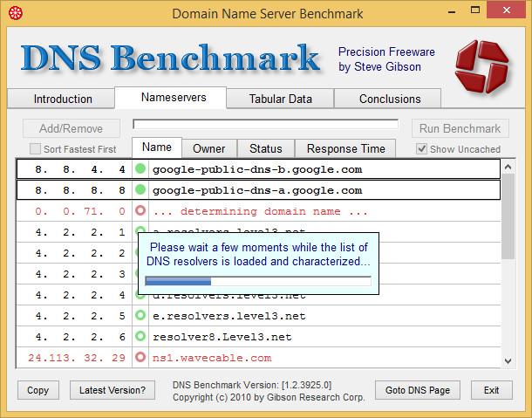Click the IP address 4.2.2.3

click(x=80, y=274)
